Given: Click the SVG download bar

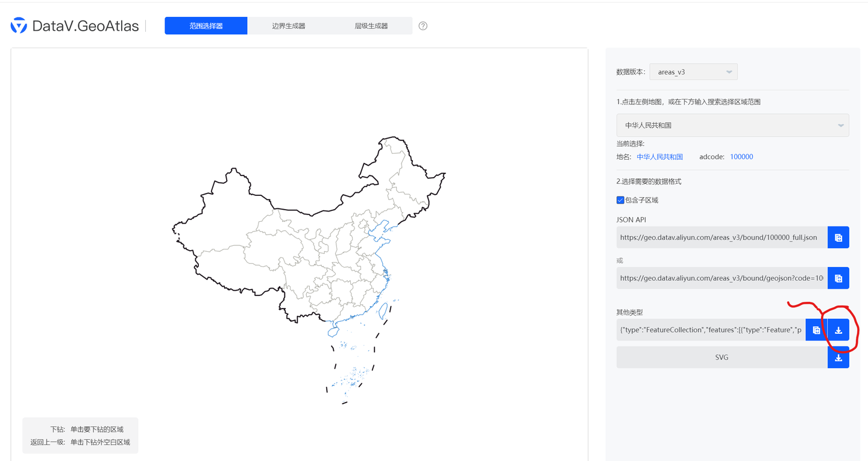Looking at the screenshot, I should pyautogui.click(x=722, y=357).
